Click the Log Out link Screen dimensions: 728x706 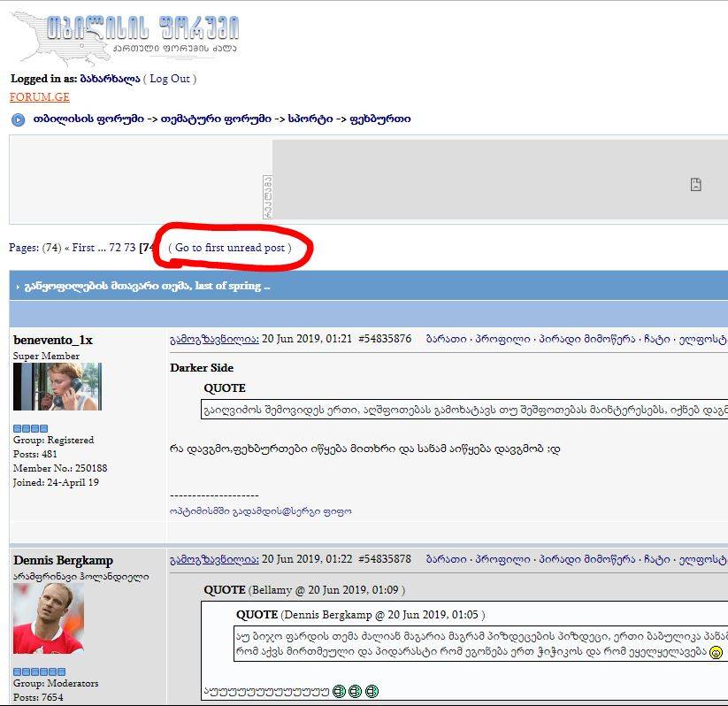pos(170,79)
